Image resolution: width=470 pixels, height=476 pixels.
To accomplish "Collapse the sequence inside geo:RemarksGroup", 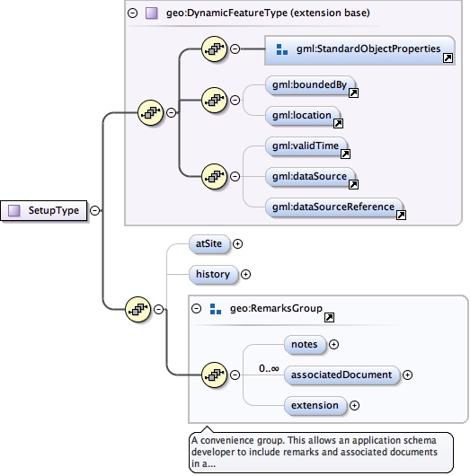I will 235,375.
